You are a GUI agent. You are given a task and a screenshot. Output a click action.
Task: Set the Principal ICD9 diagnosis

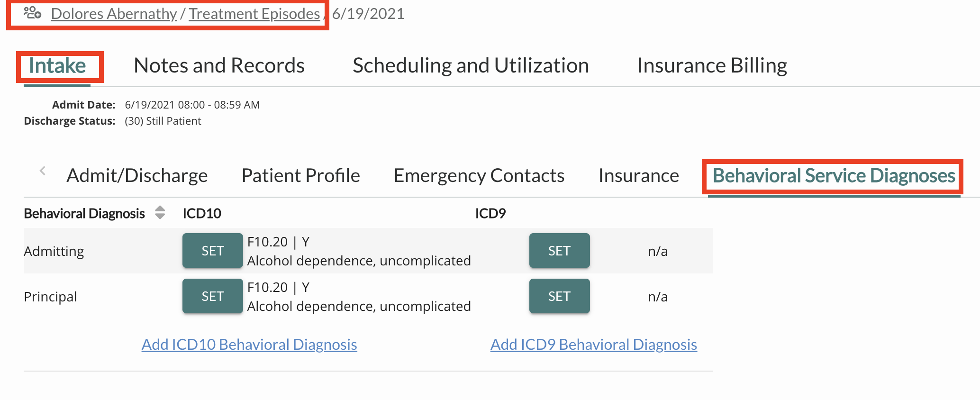559,296
